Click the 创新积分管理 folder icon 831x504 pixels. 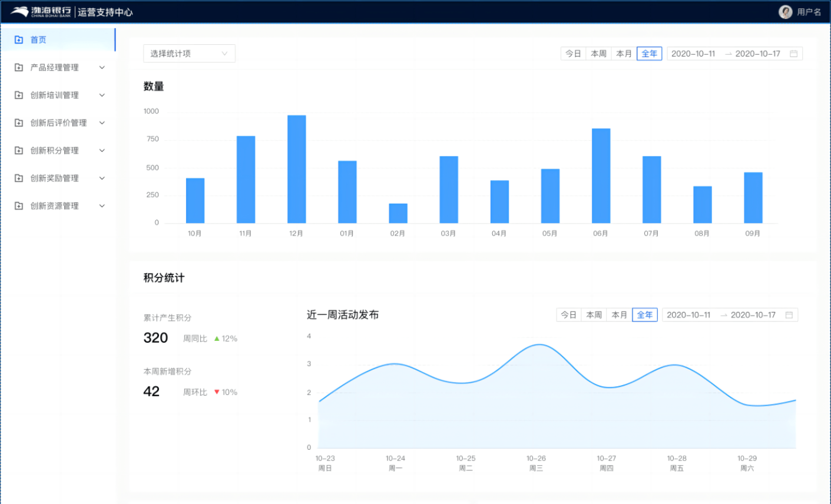pyautogui.click(x=19, y=151)
